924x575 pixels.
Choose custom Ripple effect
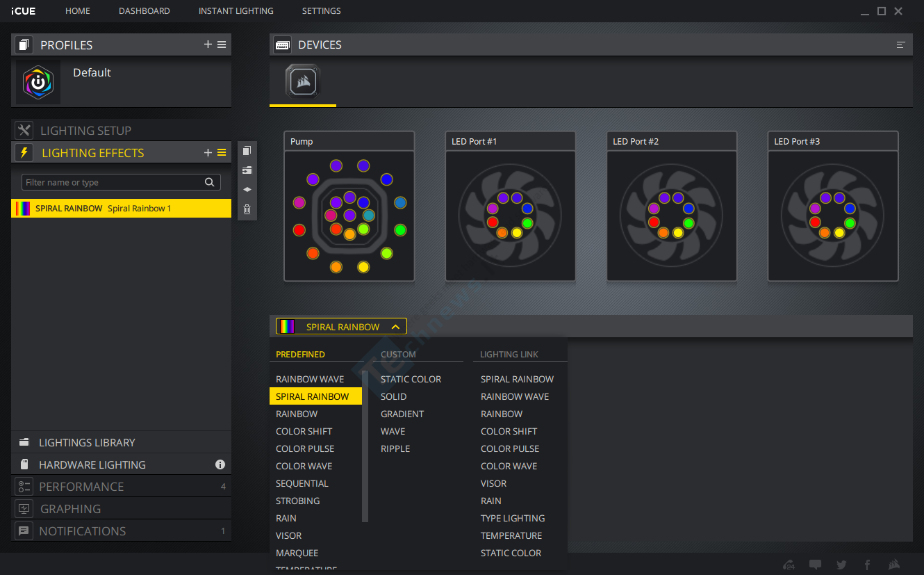click(x=395, y=448)
